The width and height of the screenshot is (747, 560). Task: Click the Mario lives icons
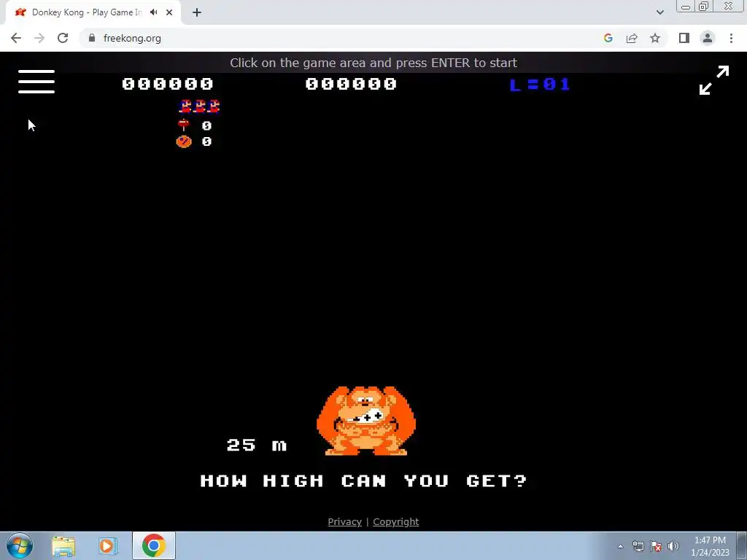click(x=200, y=106)
